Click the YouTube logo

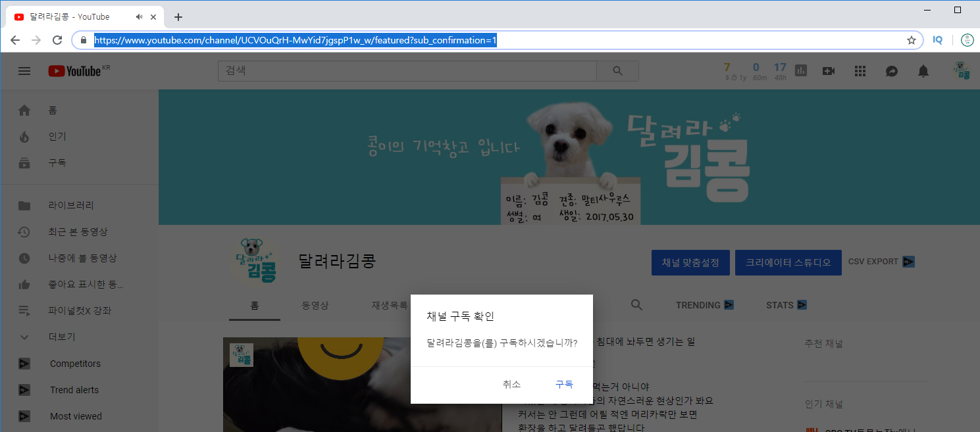click(x=74, y=71)
